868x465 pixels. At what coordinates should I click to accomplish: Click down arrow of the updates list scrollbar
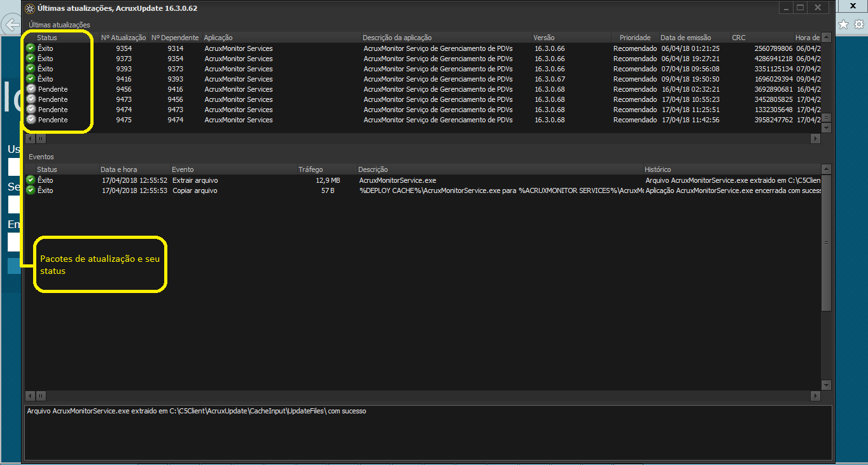pos(826,128)
